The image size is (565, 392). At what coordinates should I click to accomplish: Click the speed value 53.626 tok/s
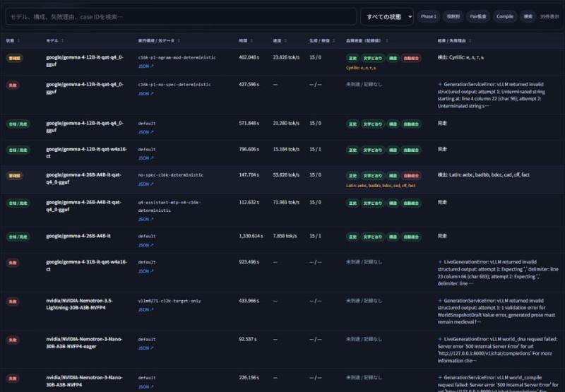tap(286, 174)
